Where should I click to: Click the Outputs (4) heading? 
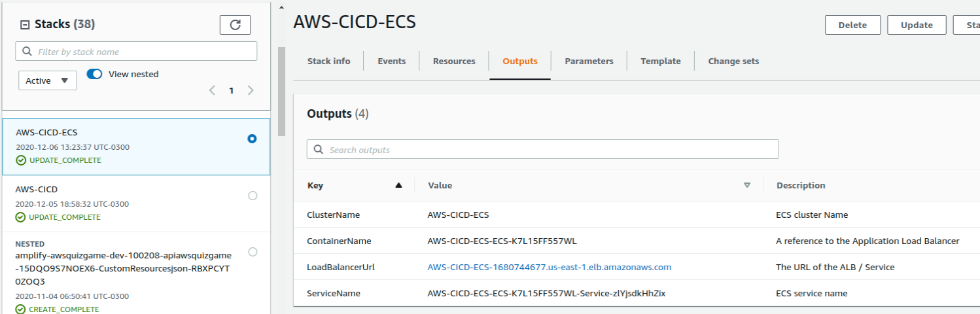(x=338, y=114)
